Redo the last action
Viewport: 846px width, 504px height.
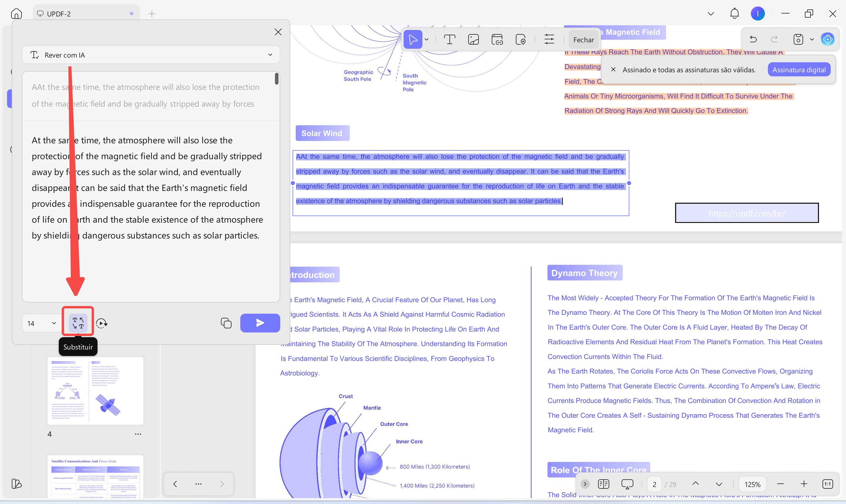point(774,39)
